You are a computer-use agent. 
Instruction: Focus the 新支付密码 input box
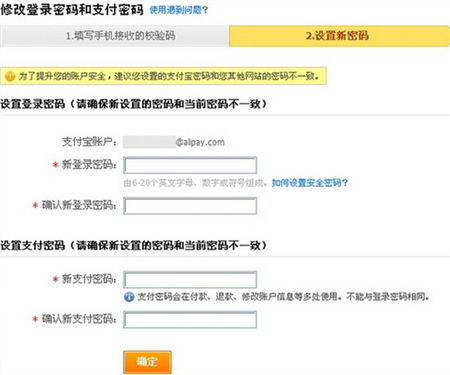[x=190, y=280]
